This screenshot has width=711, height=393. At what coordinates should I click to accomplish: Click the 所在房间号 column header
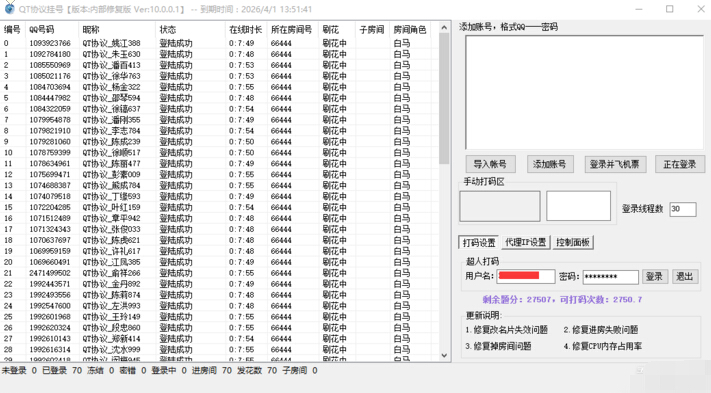tap(292, 30)
